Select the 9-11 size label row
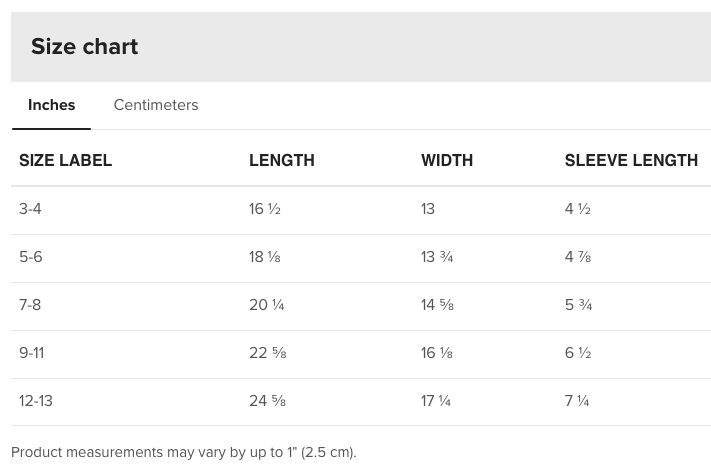 31,353
